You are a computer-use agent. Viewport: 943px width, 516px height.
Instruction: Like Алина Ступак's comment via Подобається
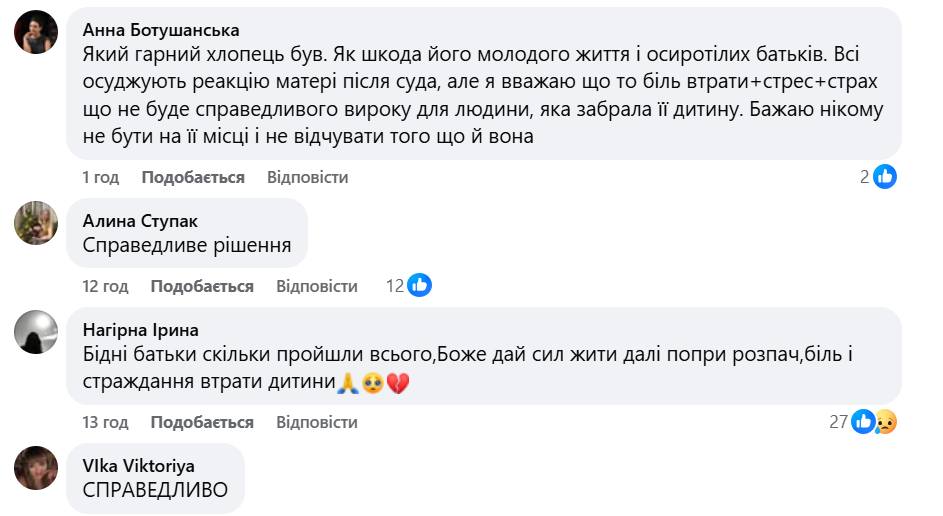tap(202, 286)
